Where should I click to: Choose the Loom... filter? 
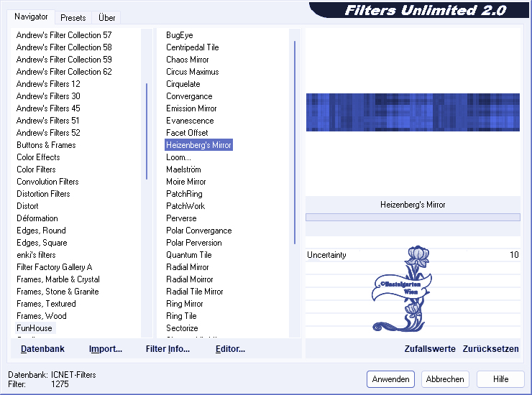[x=178, y=157]
